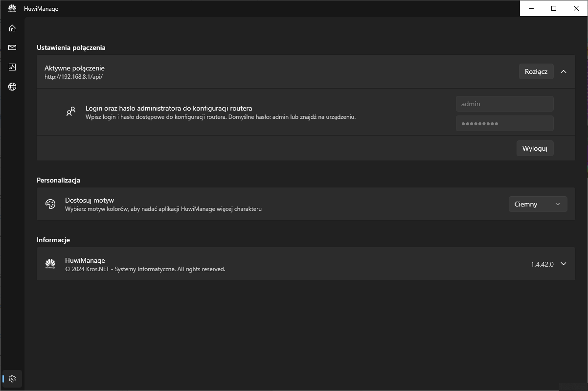Open the Home page in sidebar
The height and width of the screenshot is (391, 588).
12,28
